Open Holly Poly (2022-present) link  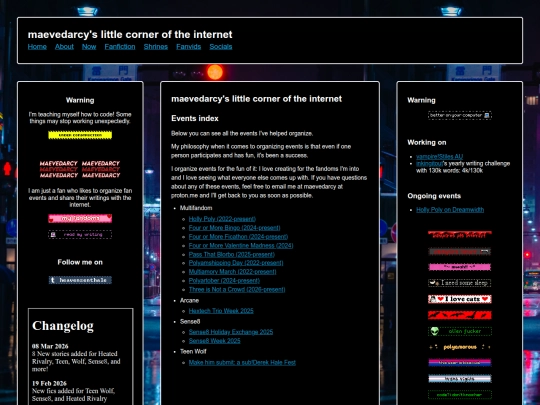(222, 219)
